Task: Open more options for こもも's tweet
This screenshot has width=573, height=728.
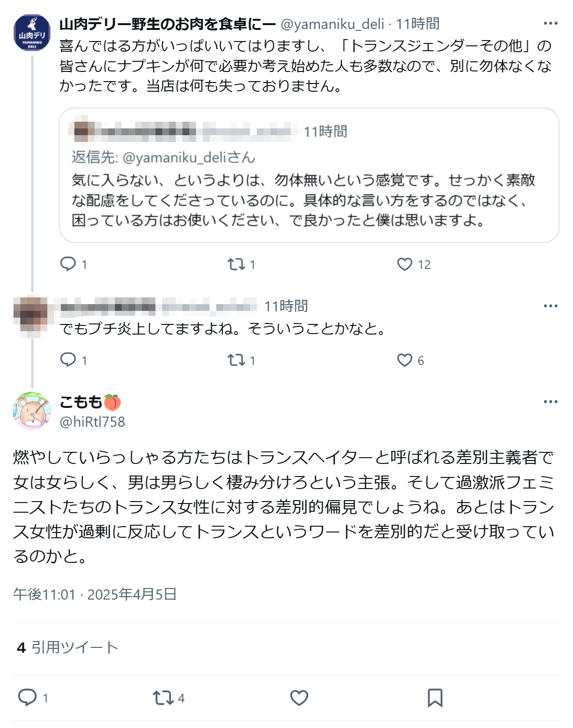Action: click(x=550, y=402)
